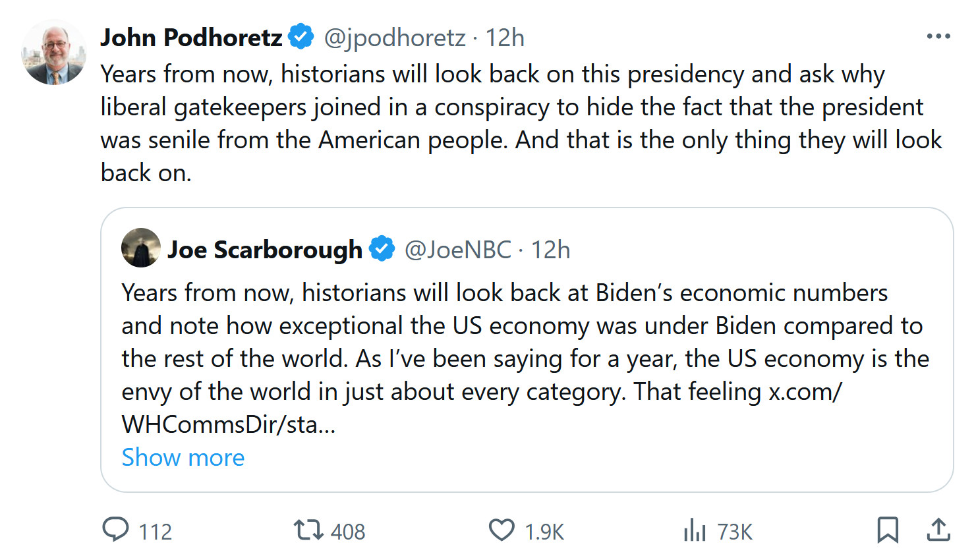Open the main tweet's 12h timestamp

(x=505, y=38)
